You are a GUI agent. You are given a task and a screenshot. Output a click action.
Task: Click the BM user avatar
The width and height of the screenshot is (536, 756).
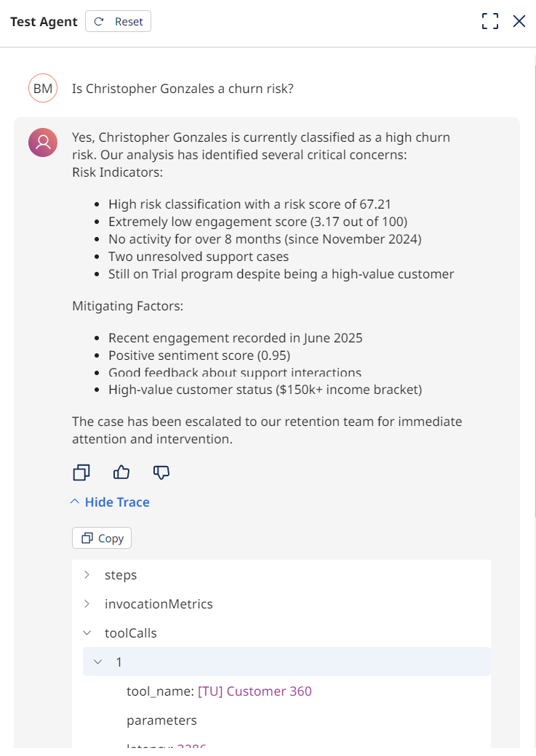pos(42,87)
